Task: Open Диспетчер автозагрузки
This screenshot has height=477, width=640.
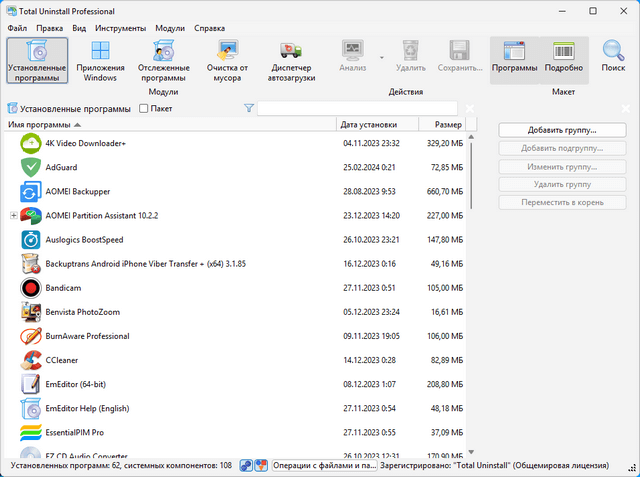Action: click(x=292, y=59)
